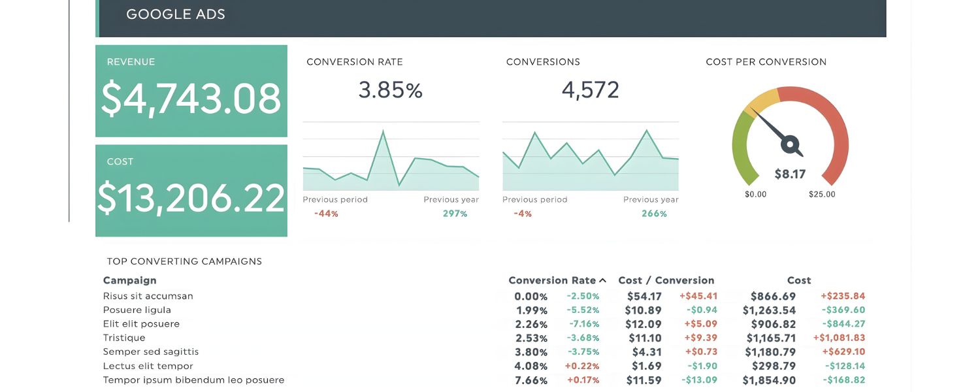The image size is (980, 392).
Task: Click the Conversion Rate line chart
Action: [391, 163]
